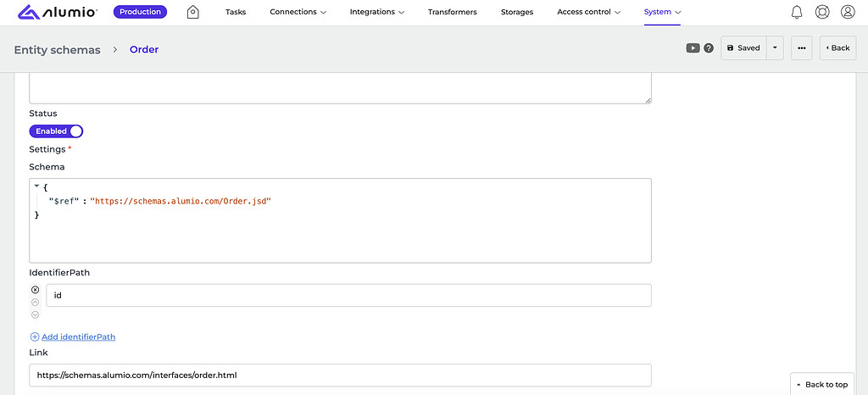868x395 pixels.
Task: Click the help question mark icon
Action: (x=709, y=48)
